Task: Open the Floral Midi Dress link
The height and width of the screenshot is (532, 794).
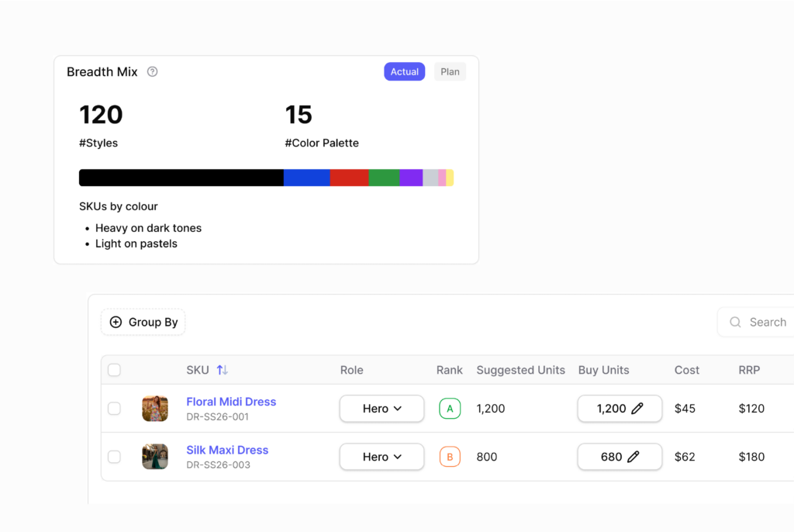Action: coord(231,402)
